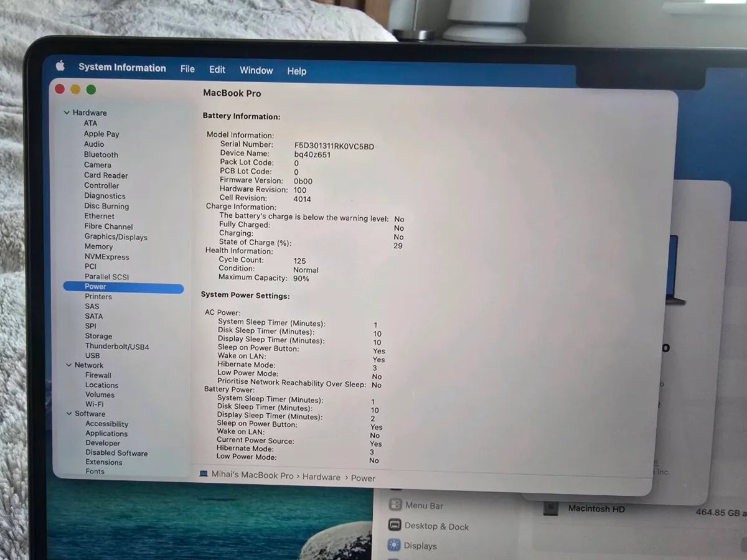Screen dimensions: 747x560
Task: Click the State of Charge value 29
Action: coord(398,246)
